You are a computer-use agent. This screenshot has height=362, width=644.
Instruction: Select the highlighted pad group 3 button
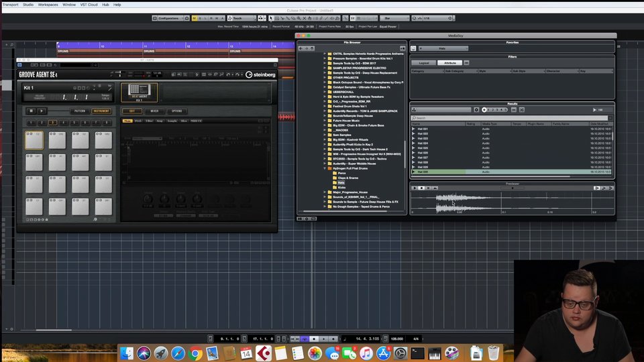point(52,122)
